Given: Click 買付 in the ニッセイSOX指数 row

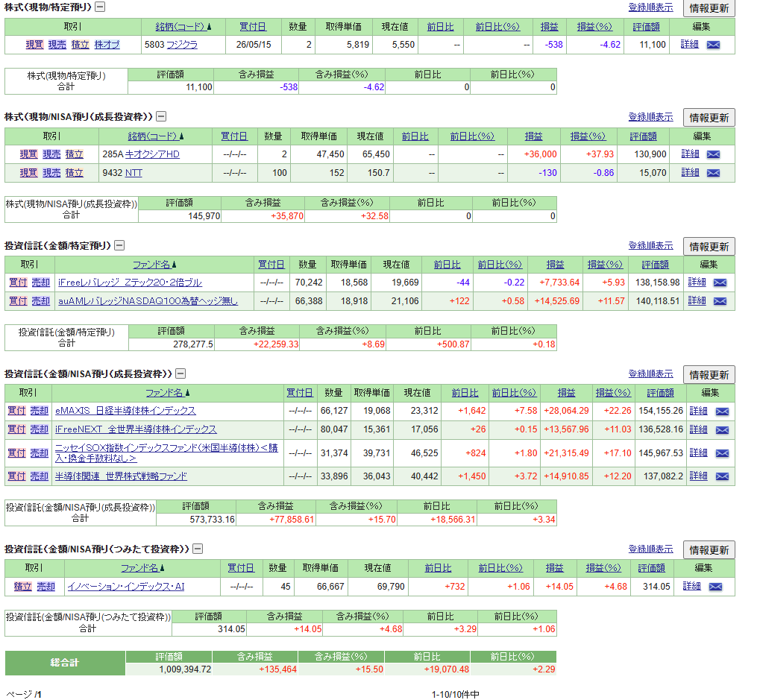Looking at the screenshot, I should (16, 453).
